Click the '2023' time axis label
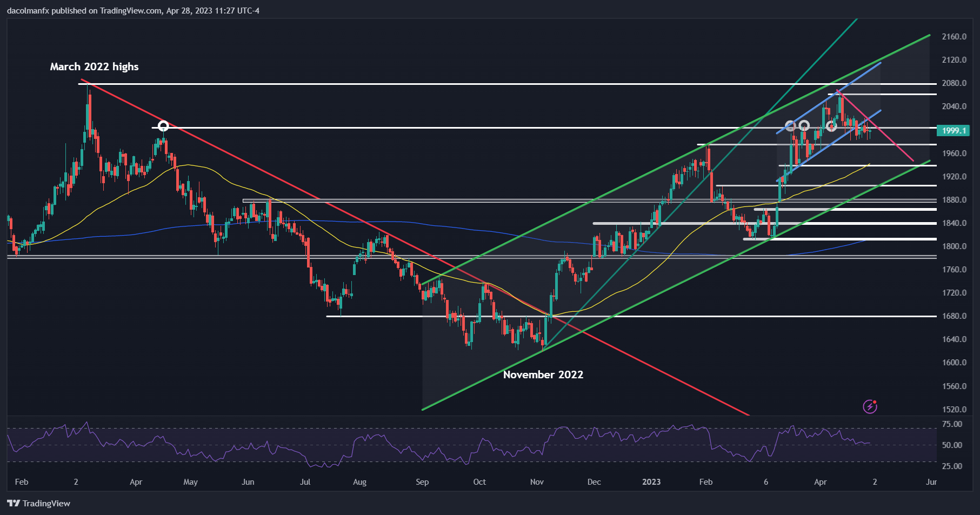 (x=651, y=482)
